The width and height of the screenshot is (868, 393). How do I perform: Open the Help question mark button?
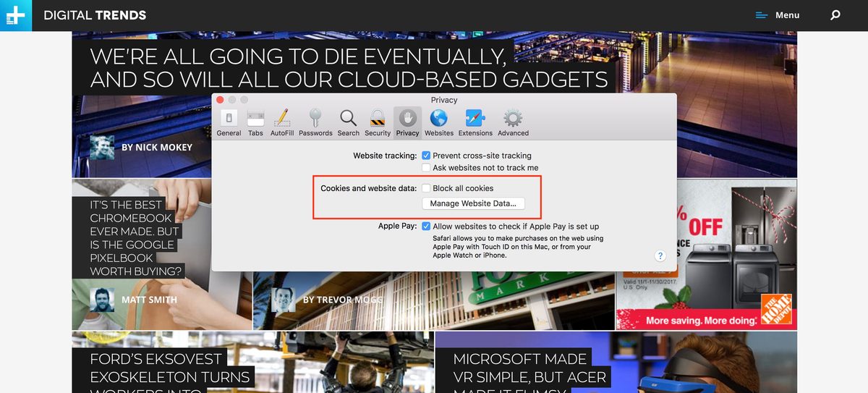pyautogui.click(x=660, y=255)
